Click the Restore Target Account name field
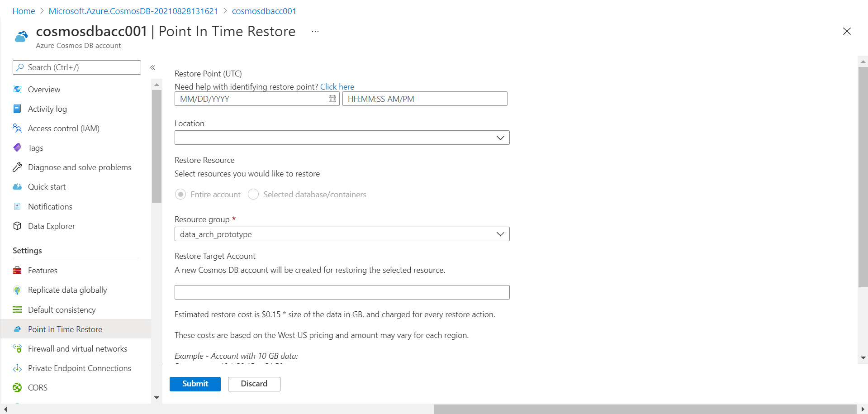 (x=342, y=292)
